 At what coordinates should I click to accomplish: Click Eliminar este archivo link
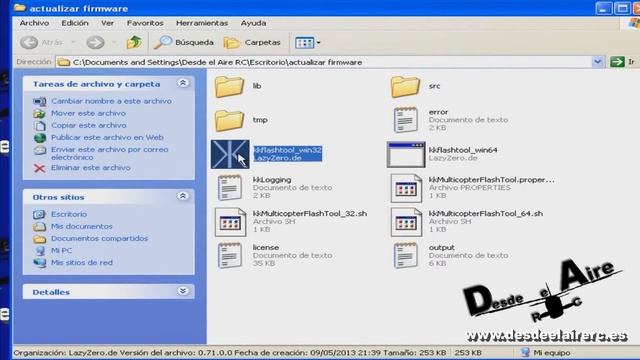pos(91,168)
